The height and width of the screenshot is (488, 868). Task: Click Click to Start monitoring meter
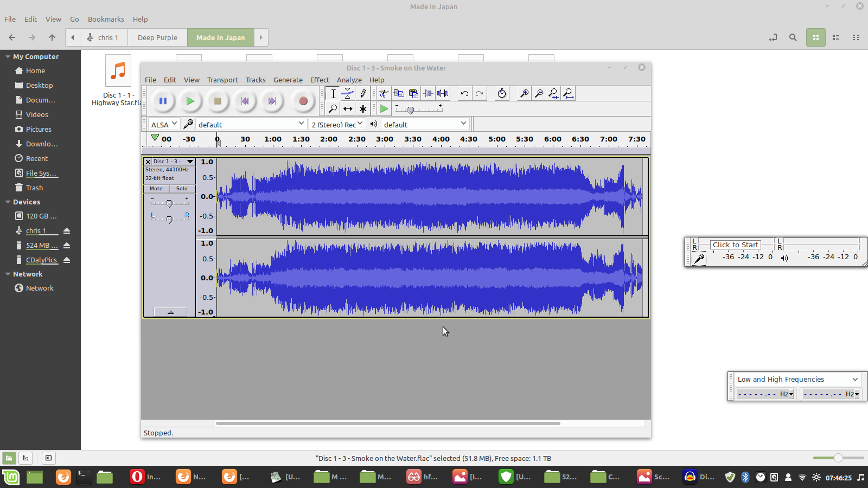[736, 245]
